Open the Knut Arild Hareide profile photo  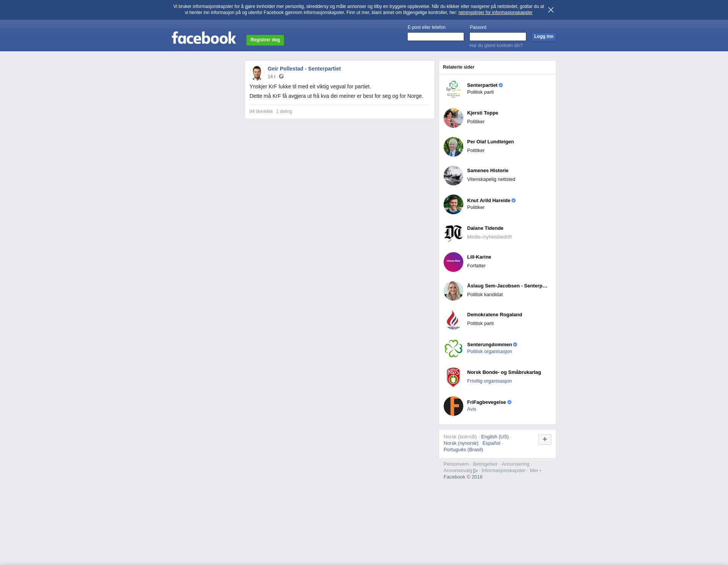tap(453, 204)
